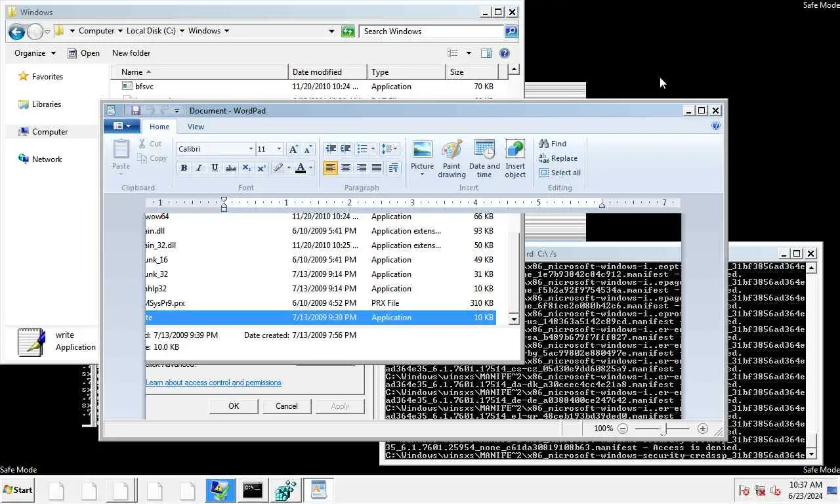The width and height of the screenshot is (840, 504).
Task: Click the OK button in the dialog
Action: (x=234, y=406)
